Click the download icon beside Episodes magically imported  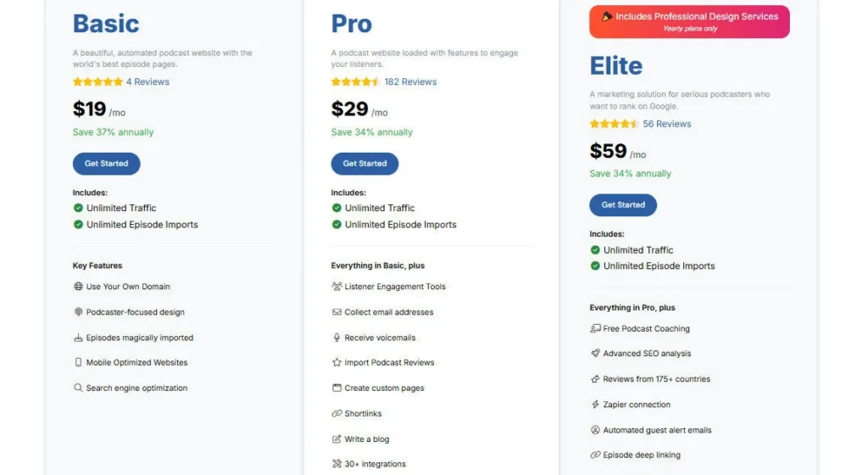click(x=78, y=338)
